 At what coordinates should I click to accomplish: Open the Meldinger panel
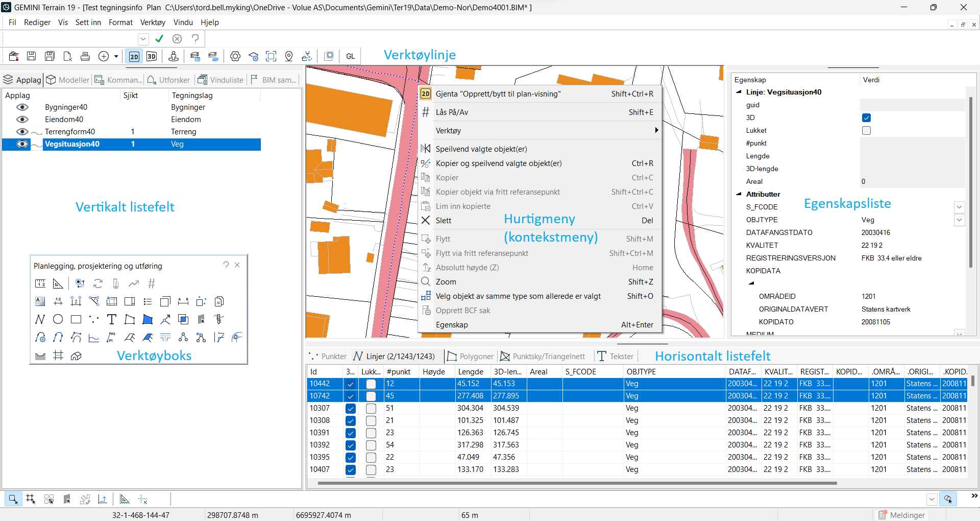[x=901, y=515]
